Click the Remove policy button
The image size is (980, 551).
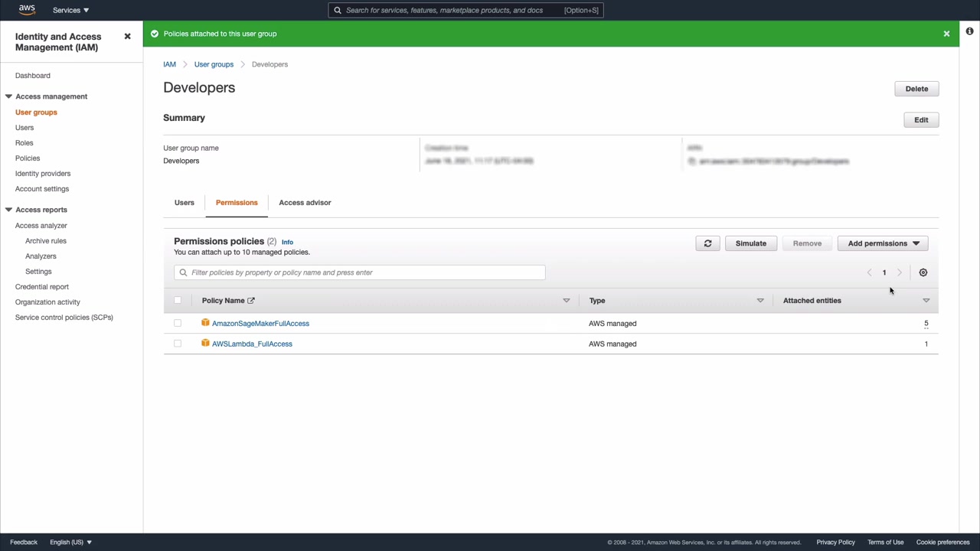click(807, 243)
